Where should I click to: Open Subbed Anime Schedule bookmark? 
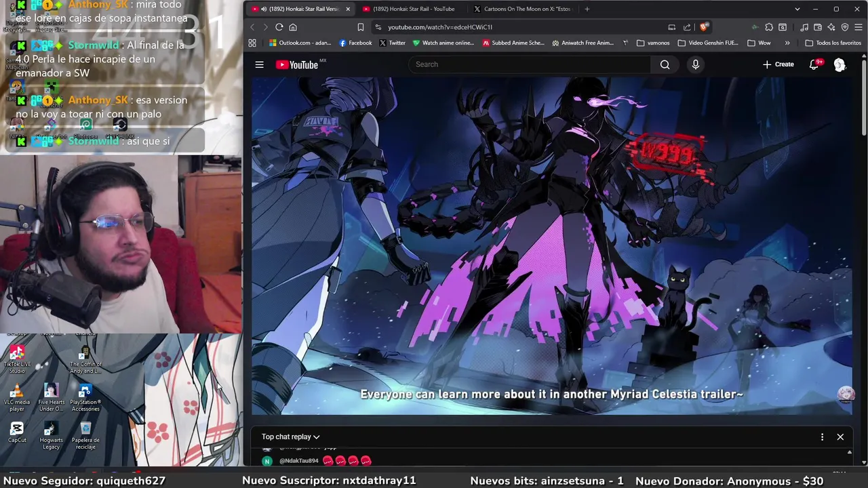(x=513, y=43)
